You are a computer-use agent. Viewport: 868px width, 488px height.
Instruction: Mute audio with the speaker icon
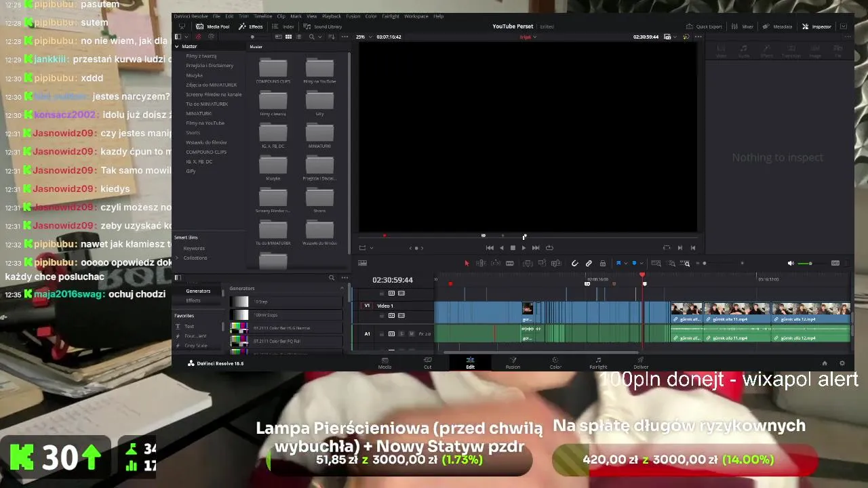791,263
